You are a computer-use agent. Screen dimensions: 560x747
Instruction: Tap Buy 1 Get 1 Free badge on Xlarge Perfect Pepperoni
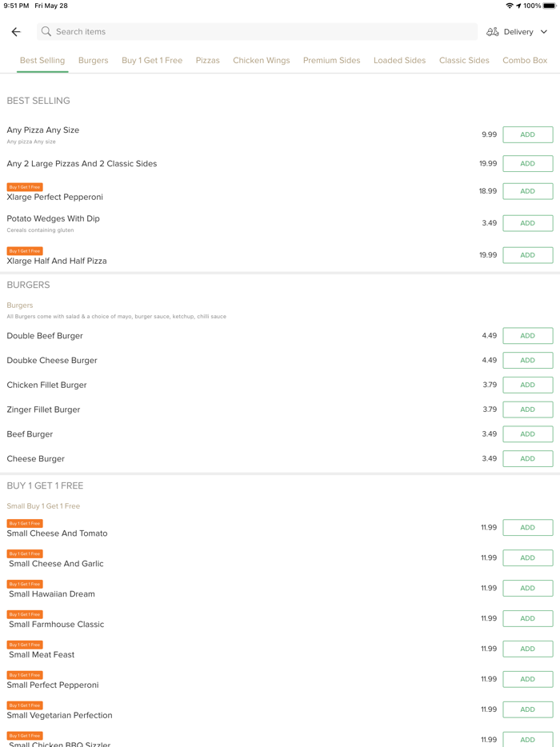(x=25, y=187)
